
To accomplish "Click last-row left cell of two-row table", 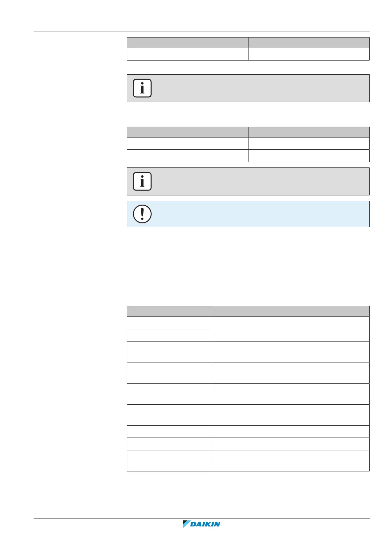I will coord(187,156).
